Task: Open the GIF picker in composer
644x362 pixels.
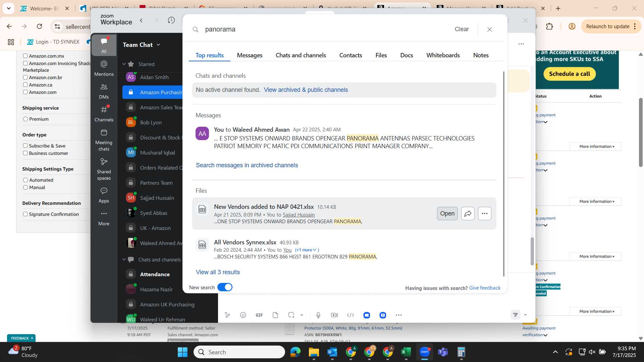Action: pos(259,315)
